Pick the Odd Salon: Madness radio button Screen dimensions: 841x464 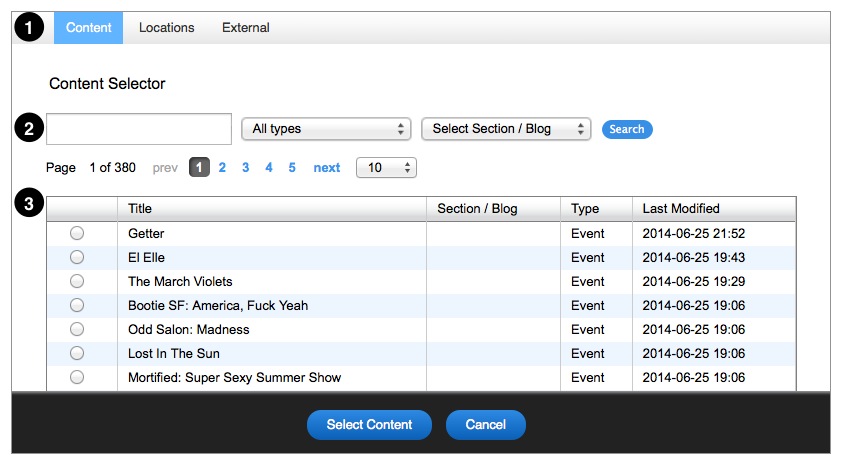[x=77, y=329]
